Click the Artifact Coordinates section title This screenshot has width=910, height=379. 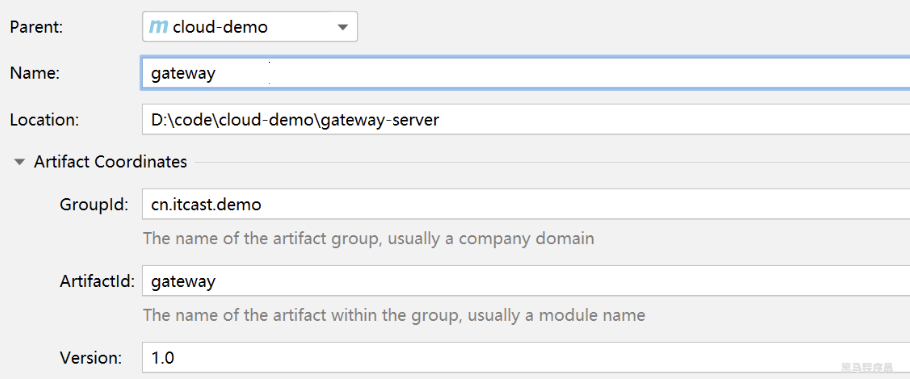110,161
